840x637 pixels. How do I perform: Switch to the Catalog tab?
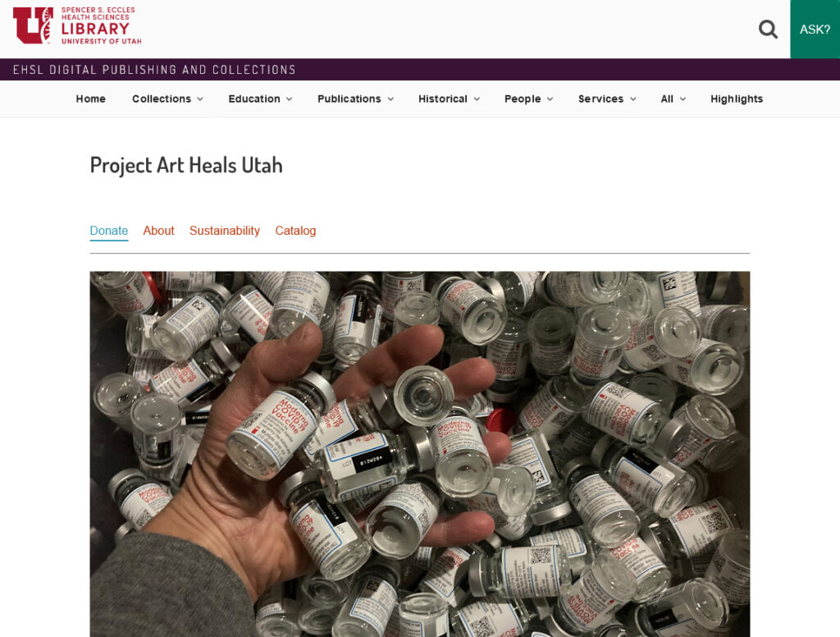(295, 231)
